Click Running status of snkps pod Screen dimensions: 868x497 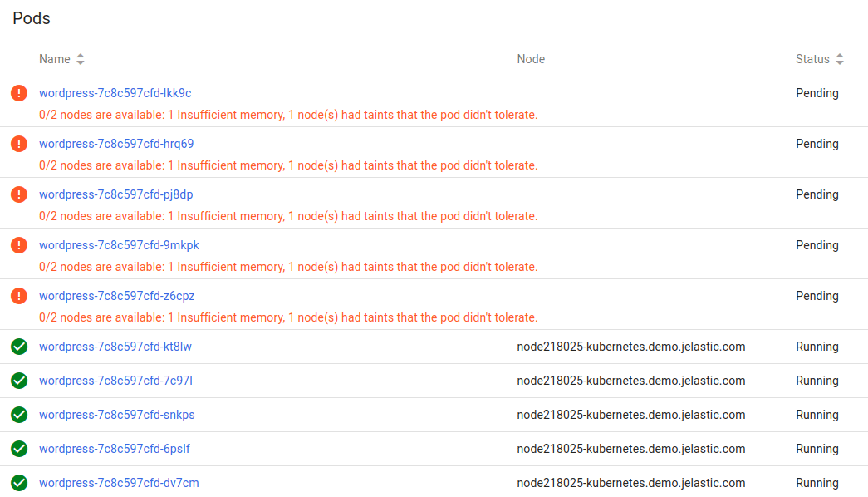(x=817, y=415)
